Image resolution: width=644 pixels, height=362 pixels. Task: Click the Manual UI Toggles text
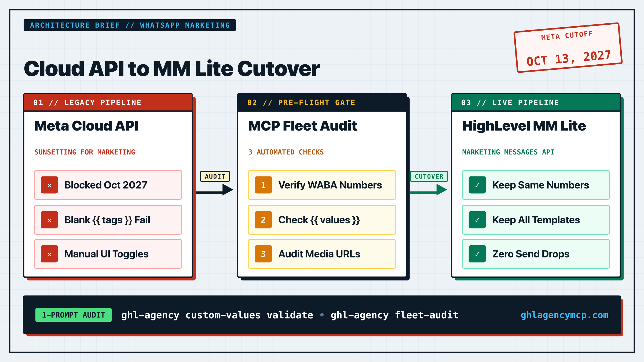(106, 254)
